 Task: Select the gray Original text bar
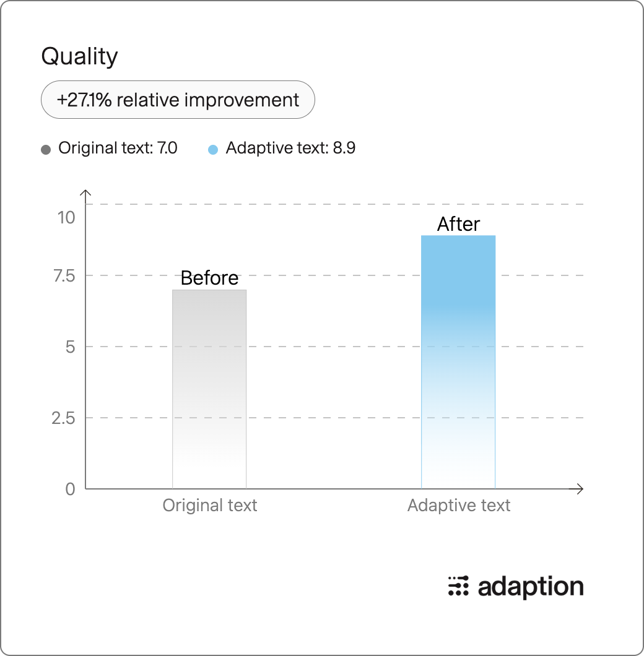(209, 389)
